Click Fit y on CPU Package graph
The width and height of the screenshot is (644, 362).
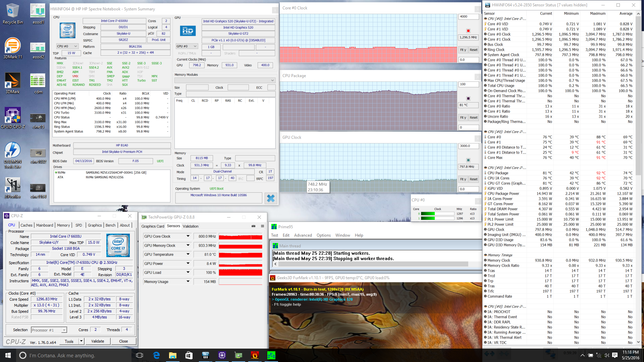(x=463, y=118)
